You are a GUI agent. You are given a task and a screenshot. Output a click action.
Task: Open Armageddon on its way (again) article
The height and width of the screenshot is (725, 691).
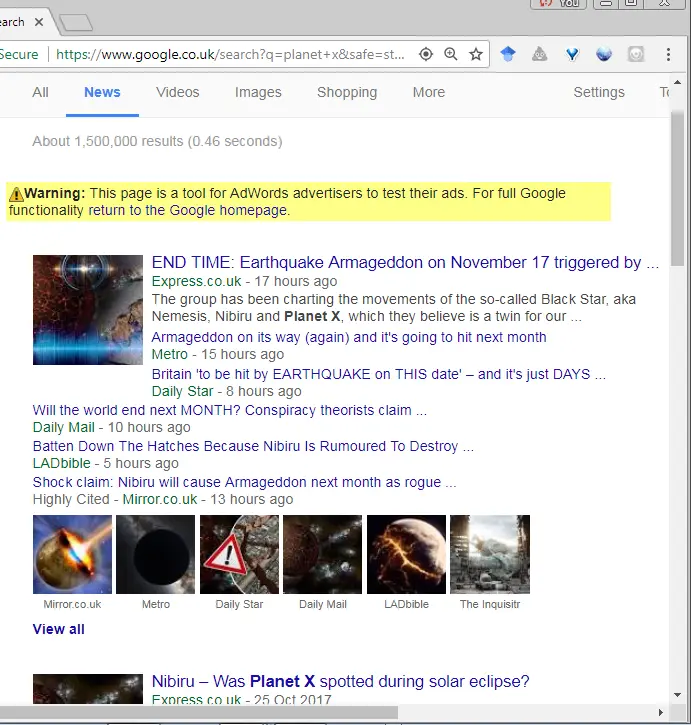pyautogui.click(x=349, y=337)
